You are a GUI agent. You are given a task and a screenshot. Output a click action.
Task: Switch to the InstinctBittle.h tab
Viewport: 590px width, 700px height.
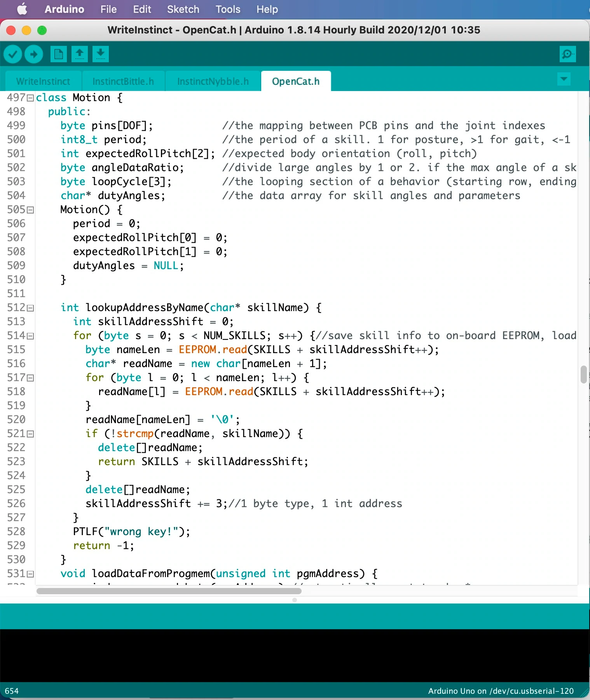123,81
